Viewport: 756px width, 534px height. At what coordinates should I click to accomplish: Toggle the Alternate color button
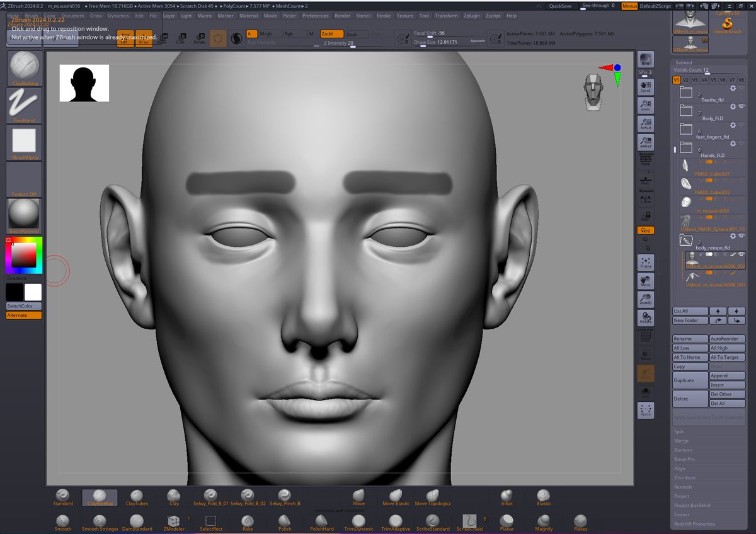click(24, 315)
